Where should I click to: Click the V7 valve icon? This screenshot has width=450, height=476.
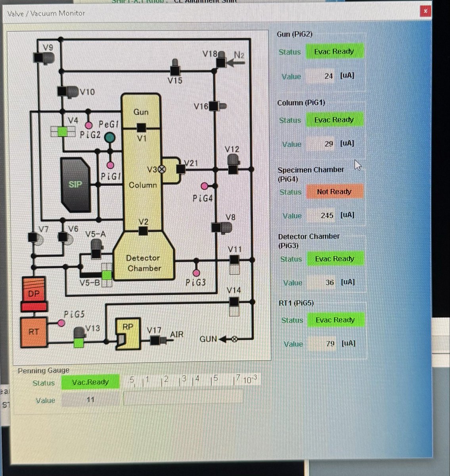tap(35, 238)
